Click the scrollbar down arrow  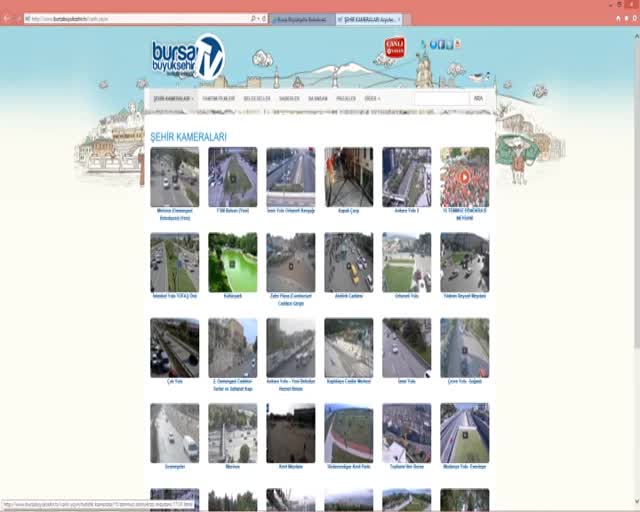637,501
